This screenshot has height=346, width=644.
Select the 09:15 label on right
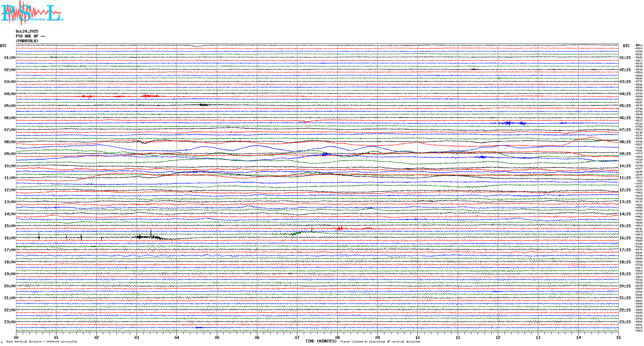[x=625, y=154]
